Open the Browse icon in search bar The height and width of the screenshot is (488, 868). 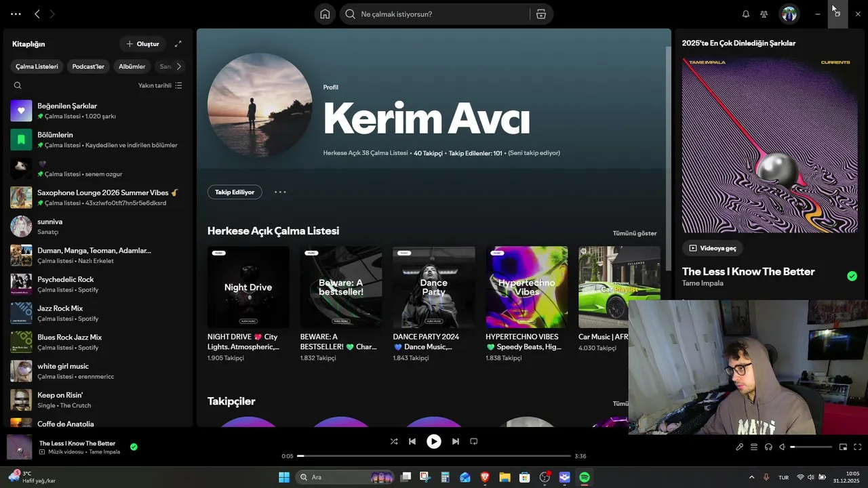[540, 14]
